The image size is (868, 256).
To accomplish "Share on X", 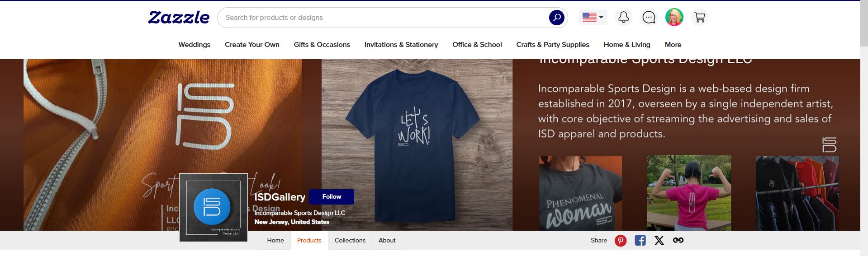I will [x=659, y=241].
